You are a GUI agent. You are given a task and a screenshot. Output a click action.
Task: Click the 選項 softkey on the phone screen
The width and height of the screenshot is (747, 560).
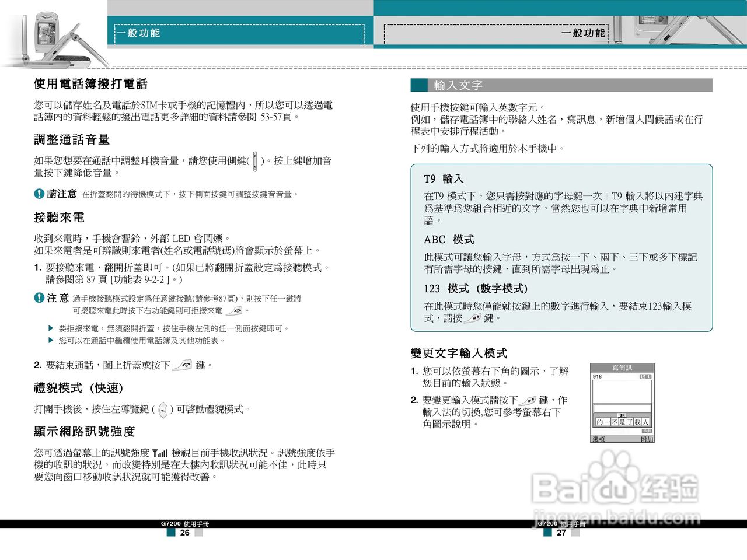pyautogui.click(x=599, y=438)
